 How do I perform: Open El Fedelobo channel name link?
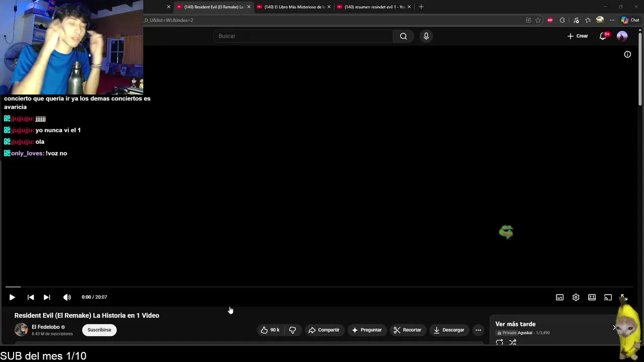[45, 327]
